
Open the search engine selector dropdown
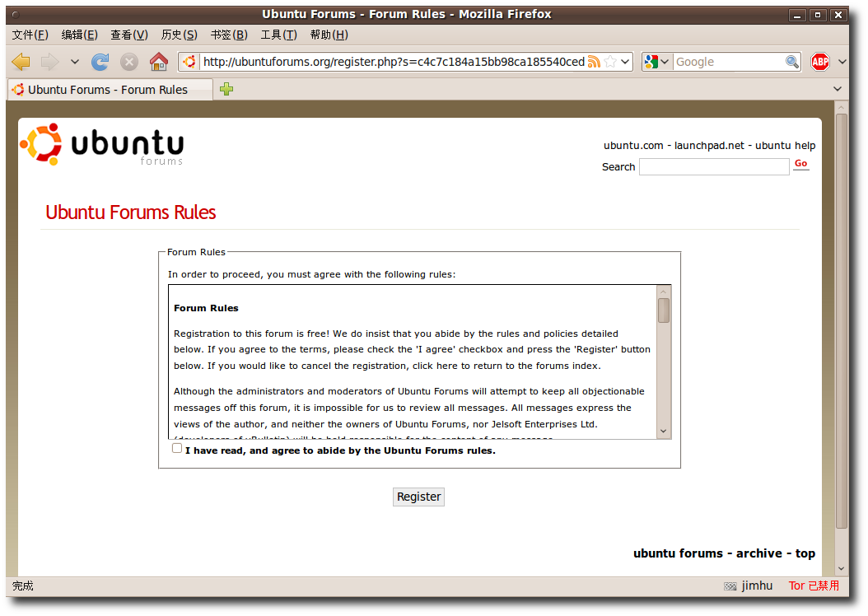(x=657, y=62)
